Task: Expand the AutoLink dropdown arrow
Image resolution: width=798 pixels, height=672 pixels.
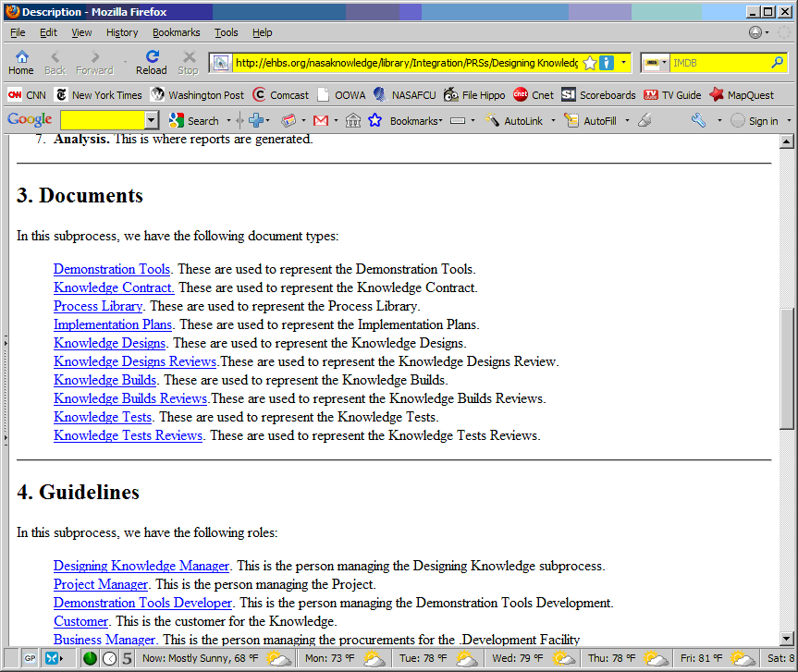Action: [553, 120]
